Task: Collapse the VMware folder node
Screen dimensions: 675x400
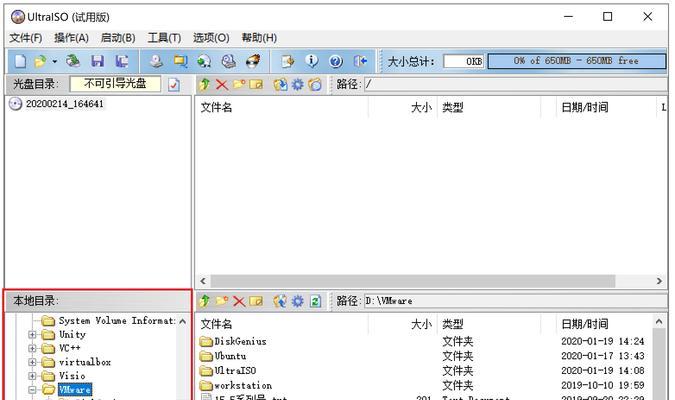Action: click(32, 390)
